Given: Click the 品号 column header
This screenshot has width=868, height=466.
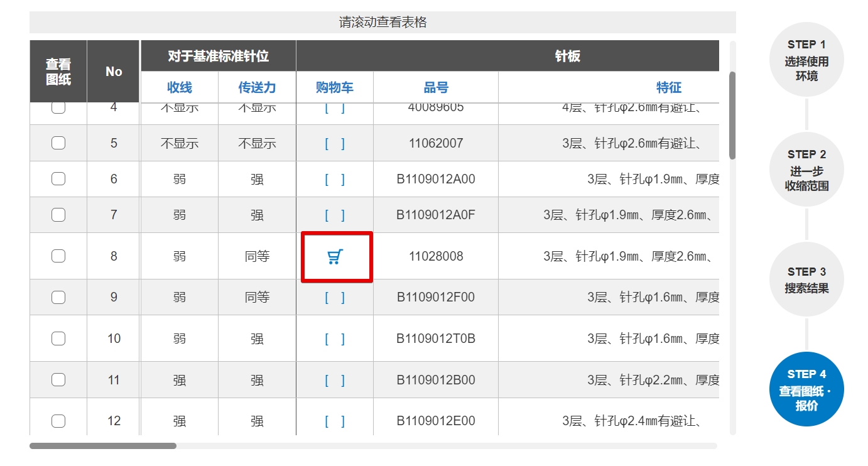Looking at the screenshot, I should pos(436,88).
